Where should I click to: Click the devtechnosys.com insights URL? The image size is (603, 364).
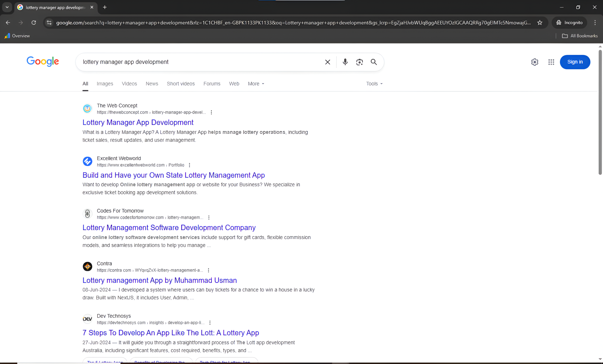[x=151, y=323]
